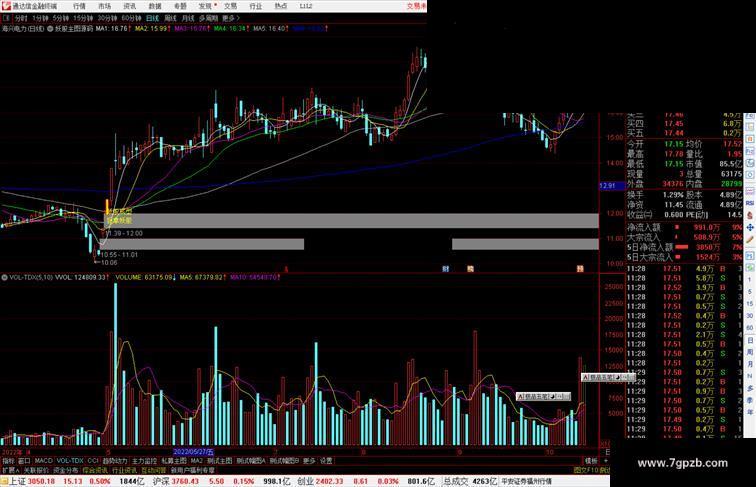Select the 趋势动力 indicator tab

115,461
